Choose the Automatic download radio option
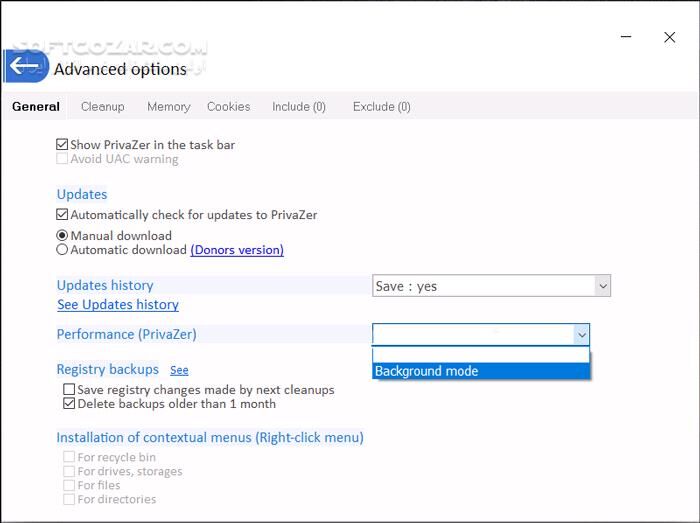Image resolution: width=700 pixels, height=523 pixels. [x=63, y=250]
